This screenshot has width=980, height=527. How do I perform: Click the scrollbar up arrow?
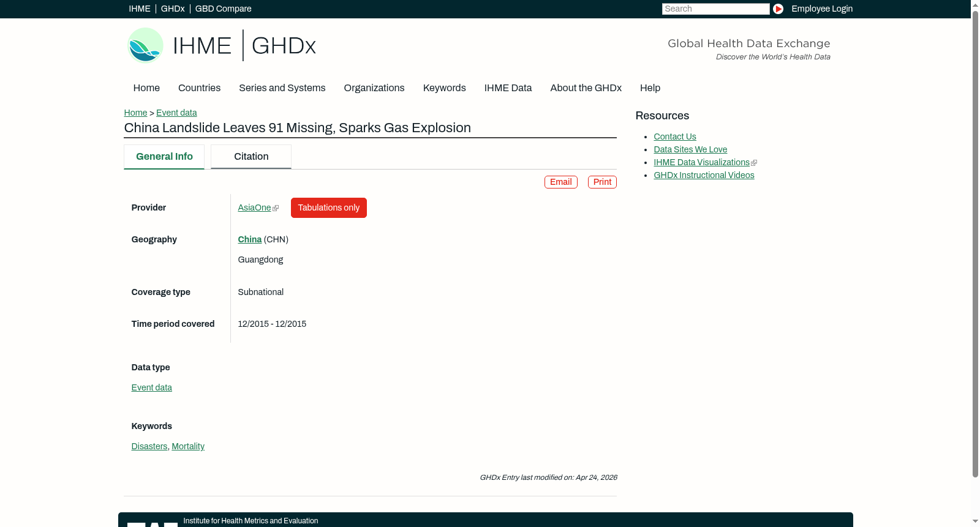975,4
